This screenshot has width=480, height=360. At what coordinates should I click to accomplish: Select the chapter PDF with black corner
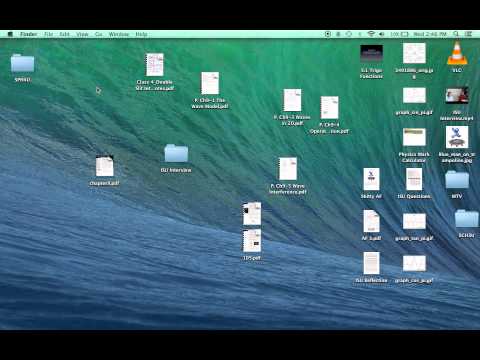pos(105,166)
